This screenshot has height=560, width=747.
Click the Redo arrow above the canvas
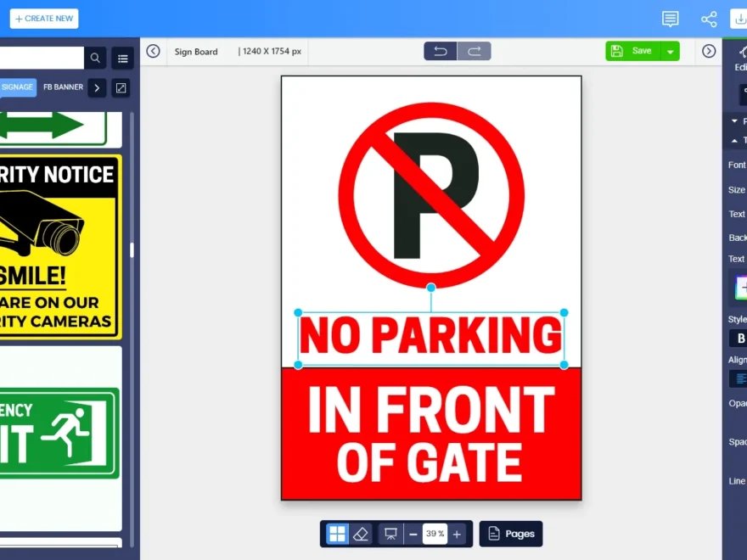474,51
